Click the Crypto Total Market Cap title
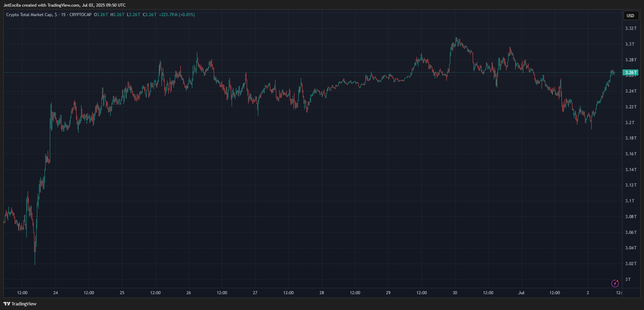 [x=29, y=15]
